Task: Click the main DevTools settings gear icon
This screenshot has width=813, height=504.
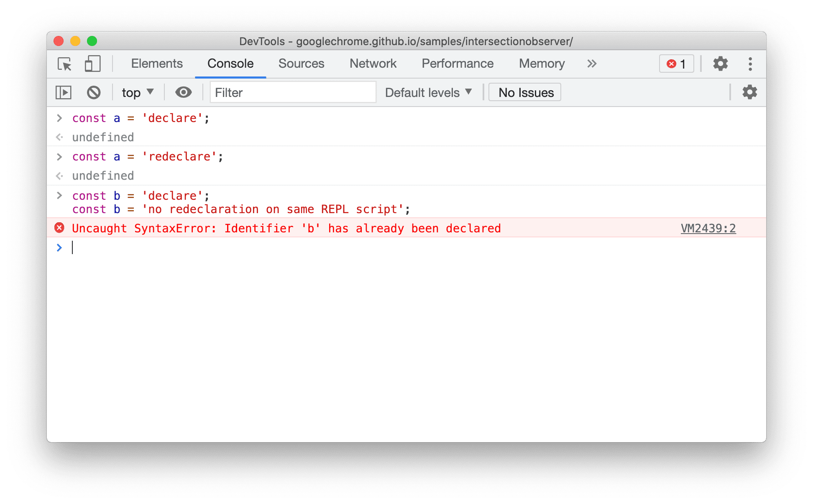Action: click(x=721, y=64)
